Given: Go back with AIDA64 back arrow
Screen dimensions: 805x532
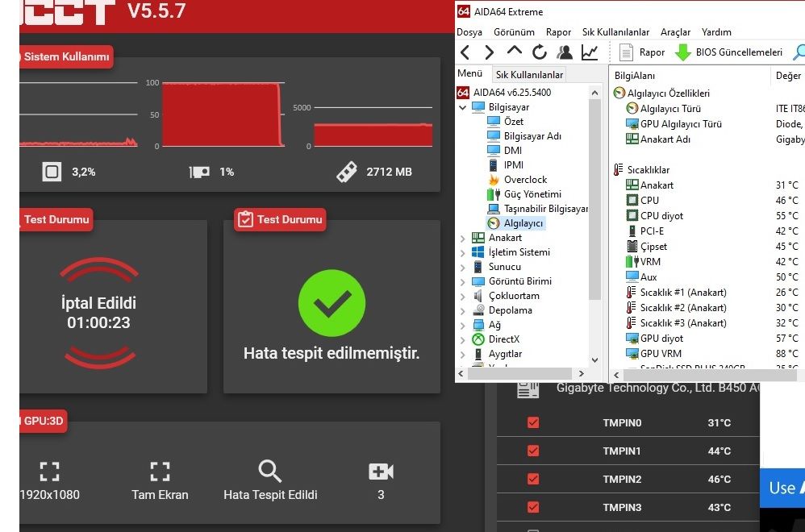Looking at the screenshot, I should coord(465,52).
